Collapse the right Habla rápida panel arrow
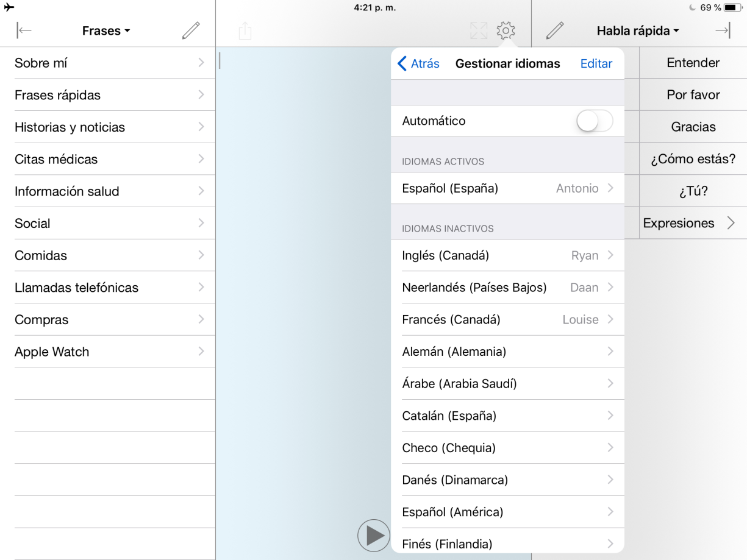The image size is (747, 560). pyautogui.click(x=723, y=30)
